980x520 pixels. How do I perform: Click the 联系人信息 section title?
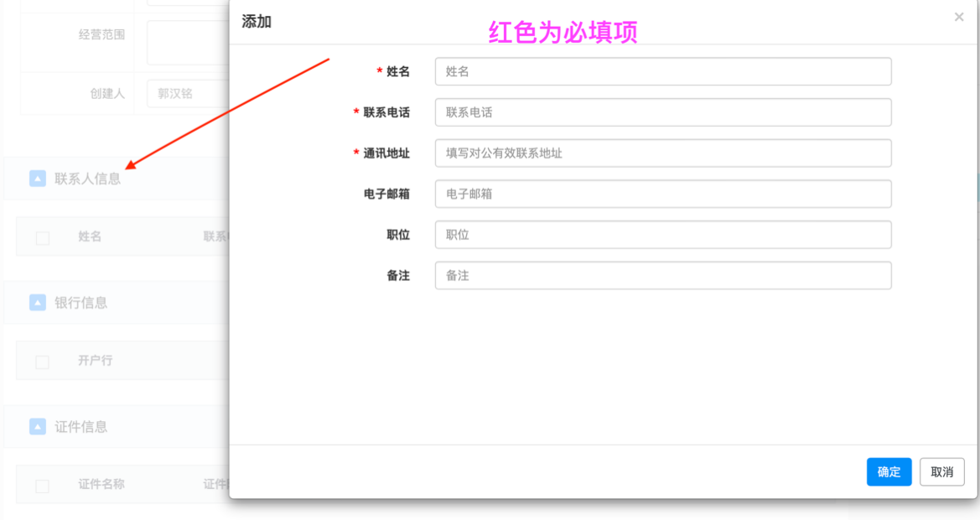point(88,179)
